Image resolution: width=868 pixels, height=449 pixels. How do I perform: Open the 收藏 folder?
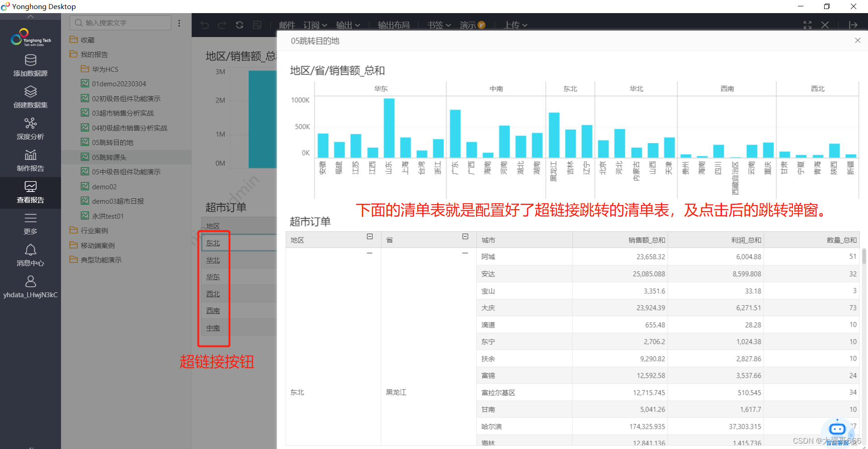coord(82,40)
